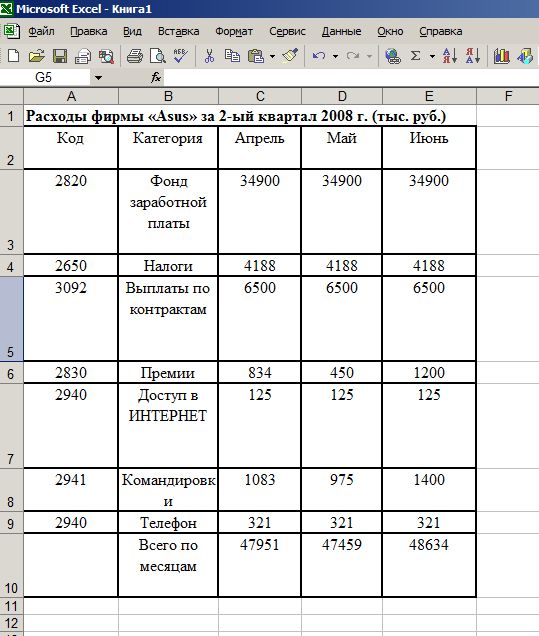Image resolution: width=539 pixels, height=636 pixels.
Task: Sort ascending with the A-Я arrow icon
Action: tap(450, 56)
